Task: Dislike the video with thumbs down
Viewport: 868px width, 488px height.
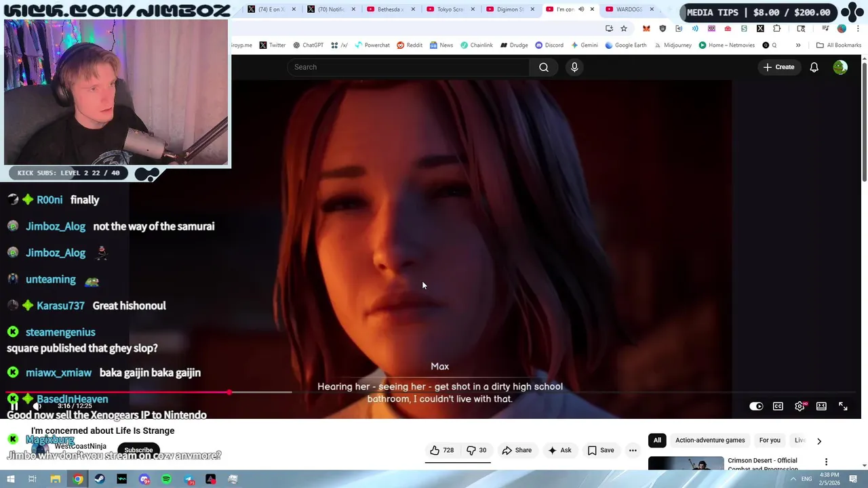Action: (477, 450)
